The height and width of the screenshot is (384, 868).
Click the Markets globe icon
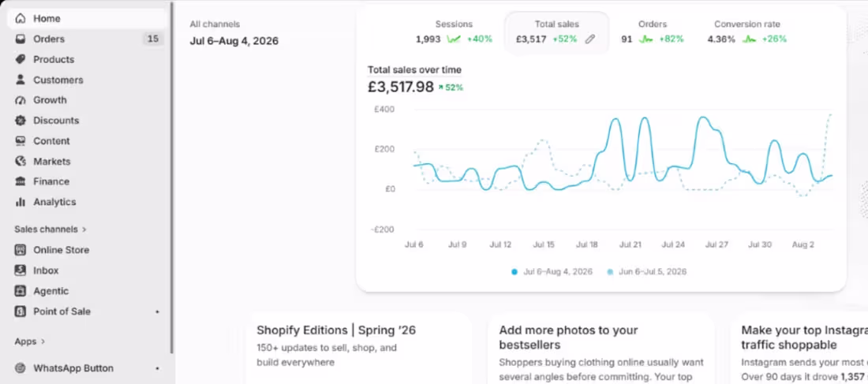(x=21, y=162)
